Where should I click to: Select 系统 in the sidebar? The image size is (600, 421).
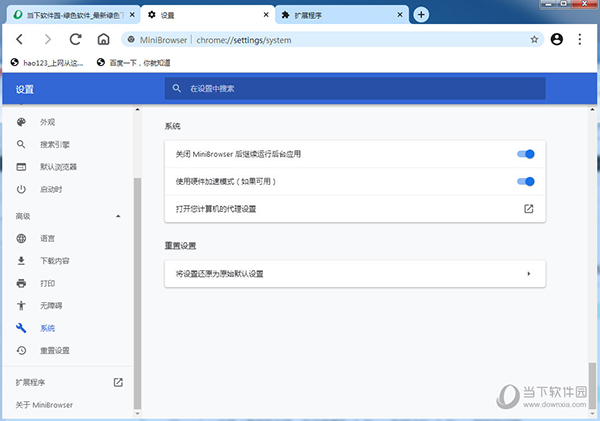[47, 328]
